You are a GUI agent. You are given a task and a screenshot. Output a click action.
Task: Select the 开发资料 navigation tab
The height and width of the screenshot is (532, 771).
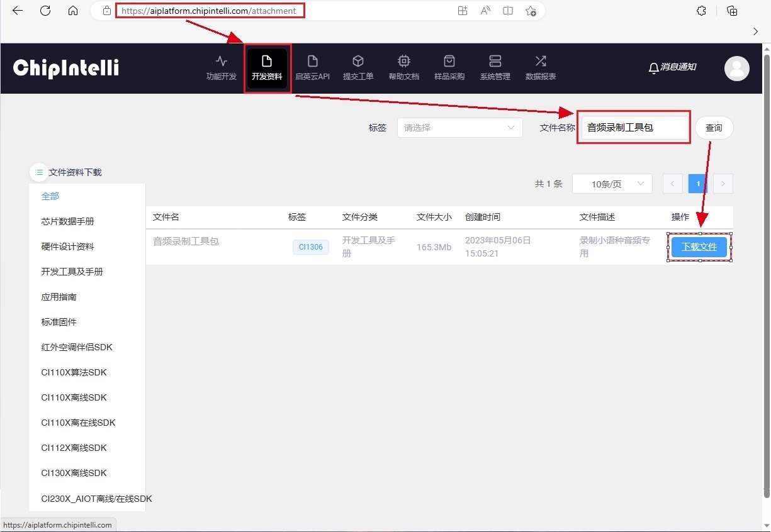coord(267,68)
